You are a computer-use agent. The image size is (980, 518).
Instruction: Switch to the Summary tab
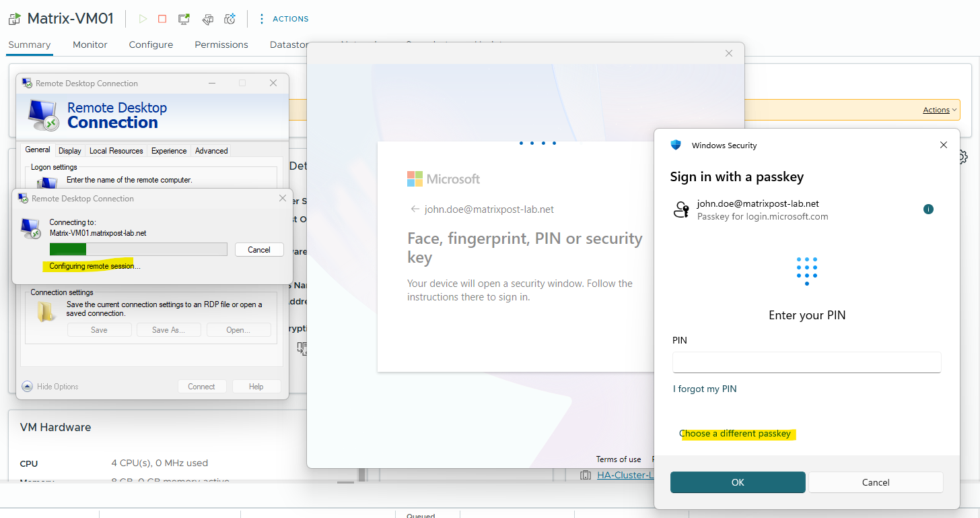(30, 44)
